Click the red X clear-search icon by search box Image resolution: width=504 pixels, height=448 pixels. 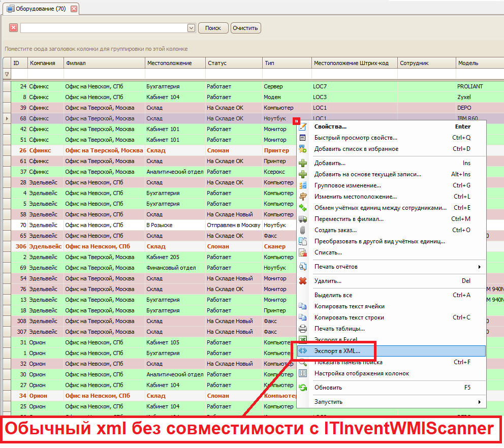13,28
